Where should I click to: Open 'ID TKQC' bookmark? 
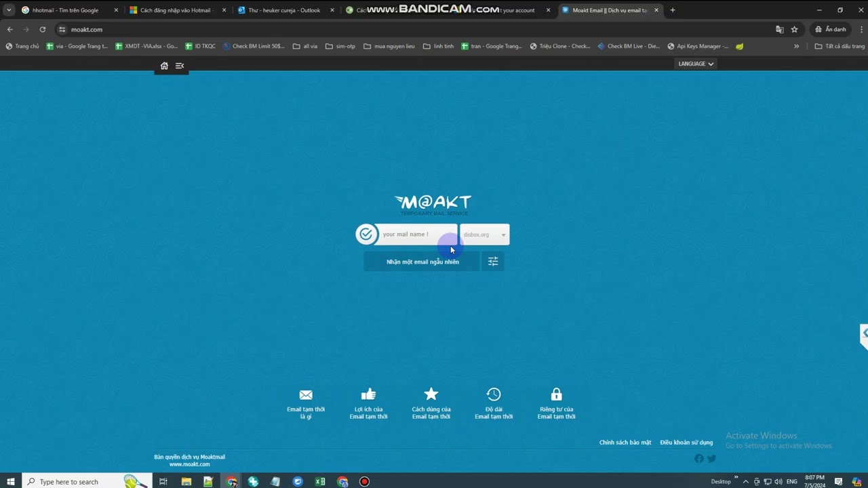point(200,46)
